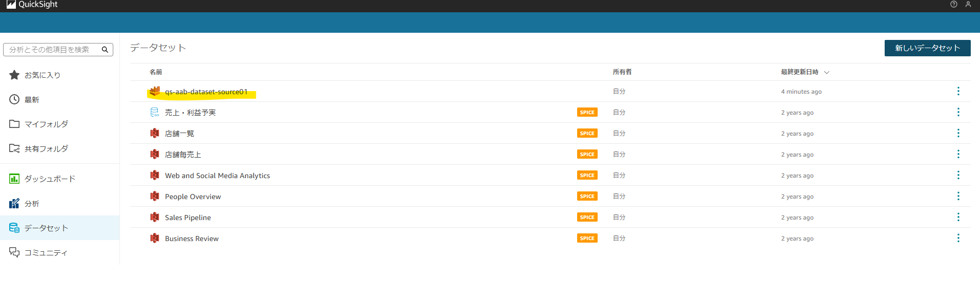This screenshot has height=303, width=980.
Task: Open the 店舗毎売上 dataset
Action: pyautogui.click(x=183, y=155)
